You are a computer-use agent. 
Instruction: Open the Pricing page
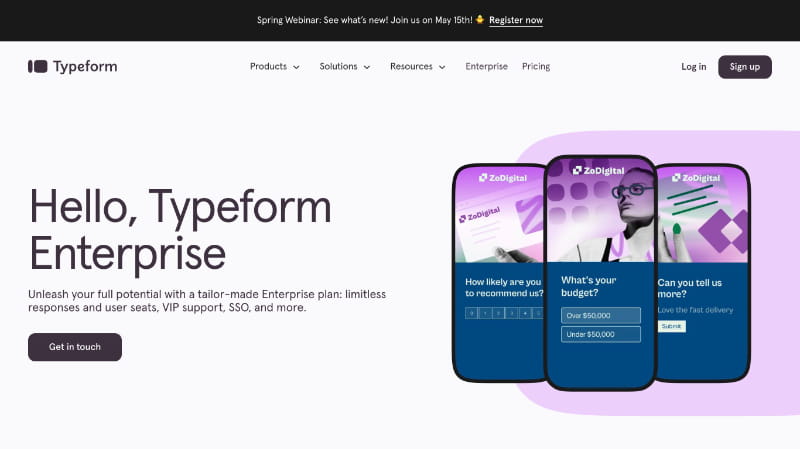coord(536,66)
